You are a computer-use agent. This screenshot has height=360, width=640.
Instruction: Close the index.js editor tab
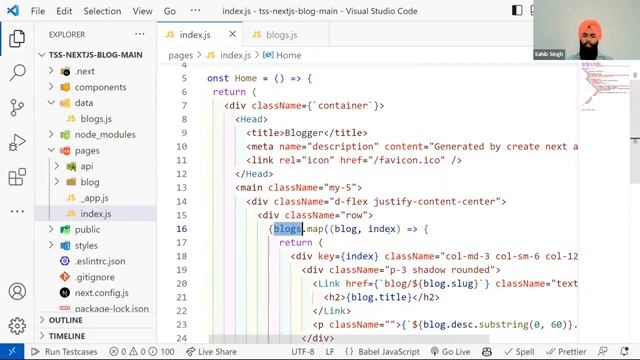click(x=233, y=34)
